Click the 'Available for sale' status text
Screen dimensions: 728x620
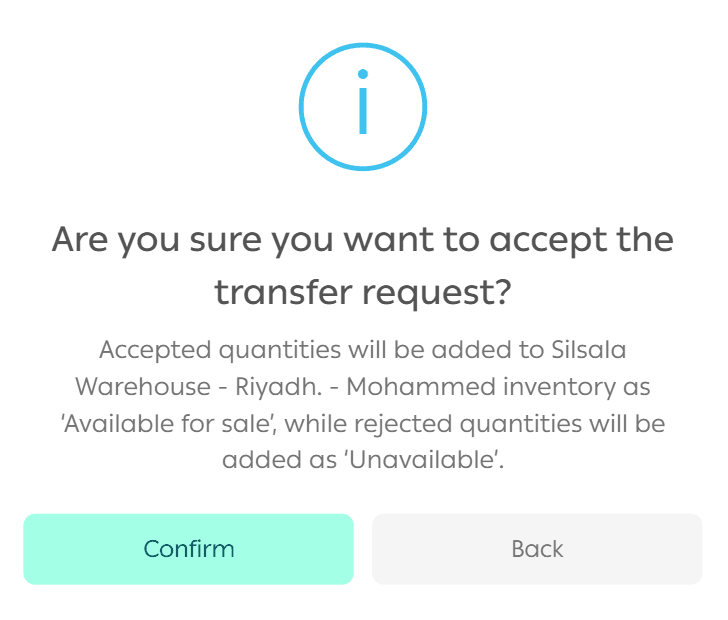click(x=169, y=424)
